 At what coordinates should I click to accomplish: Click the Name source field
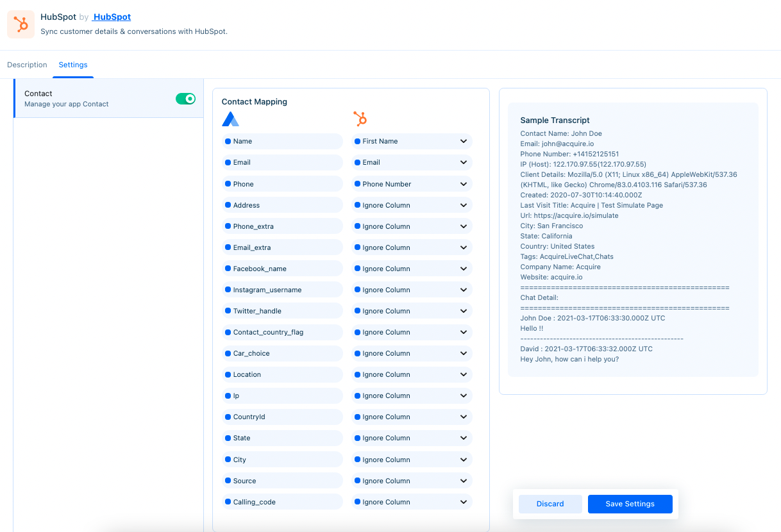(x=282, y=142)
